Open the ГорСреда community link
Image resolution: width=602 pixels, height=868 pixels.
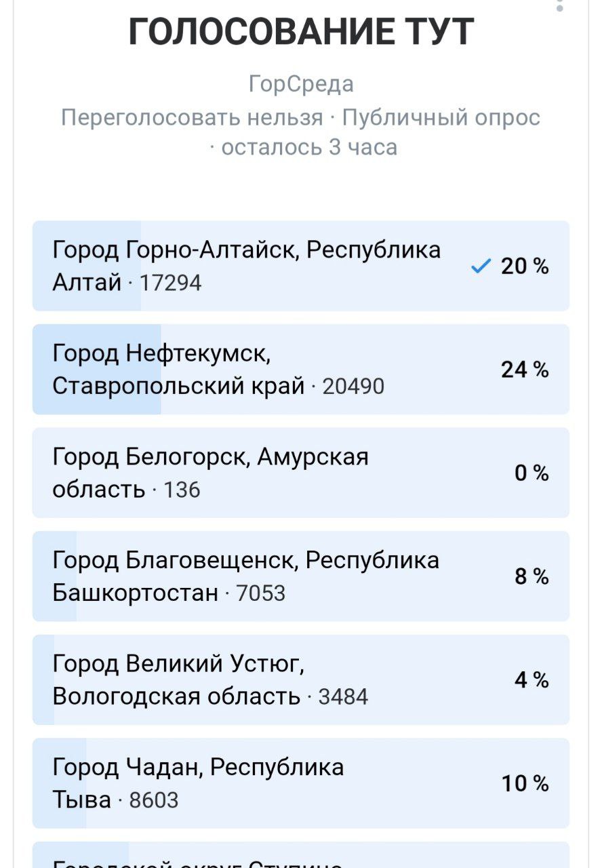click(x=301, y=85)
